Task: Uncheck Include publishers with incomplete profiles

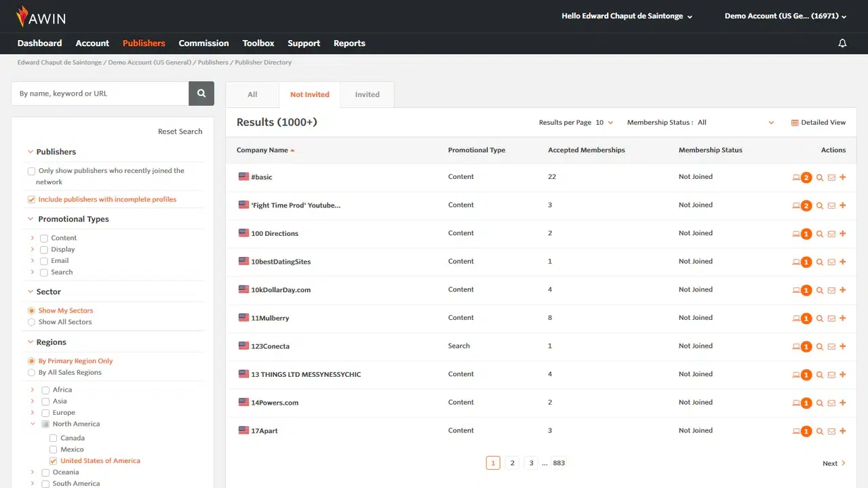Action: click(32, 200)
